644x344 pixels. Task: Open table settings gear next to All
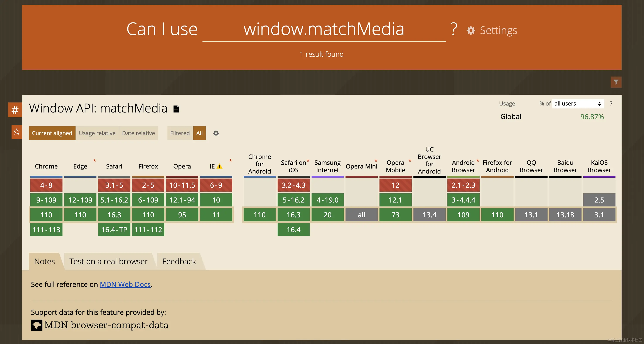(x=216, y=133)
